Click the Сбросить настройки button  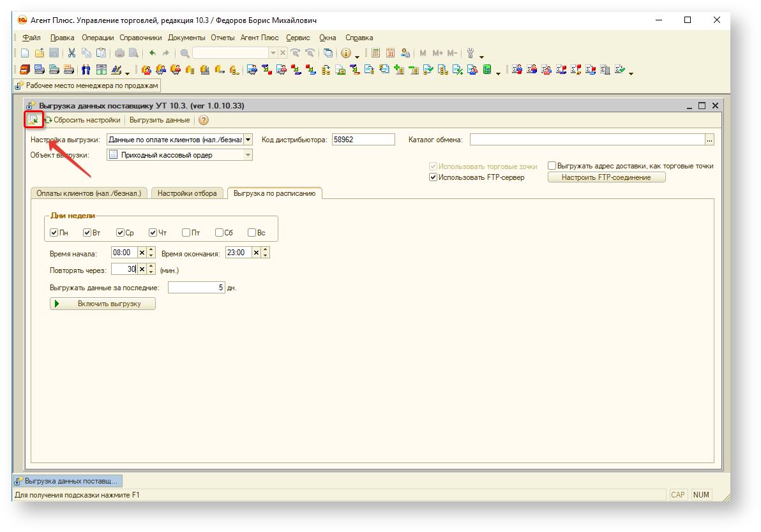point(82,120)
